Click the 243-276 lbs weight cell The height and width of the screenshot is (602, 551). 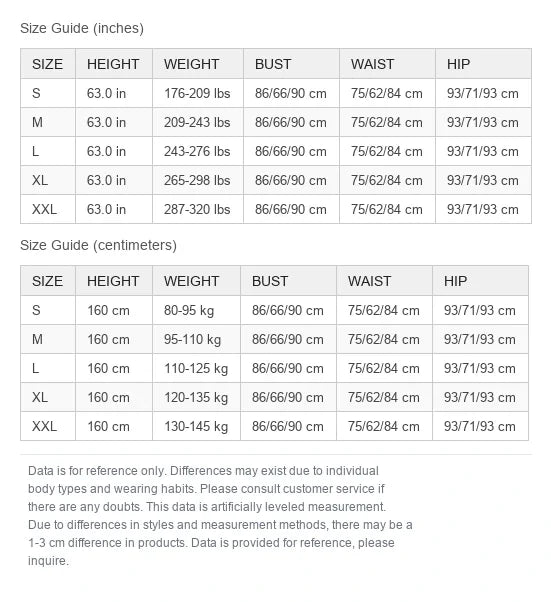pos(198,151)
